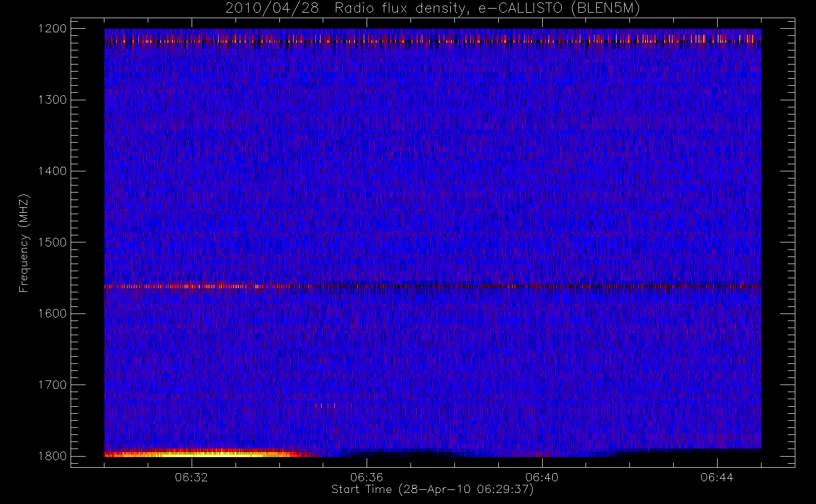Click the 'Start Time (28-Apr-10 06:29:37)' label

[x=432, y=489]
